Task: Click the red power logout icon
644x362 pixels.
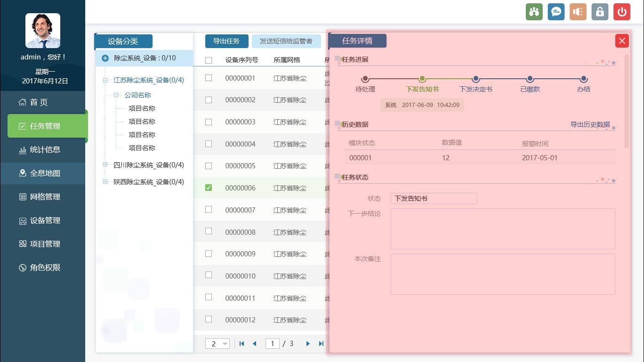Action: click(622, 12)
